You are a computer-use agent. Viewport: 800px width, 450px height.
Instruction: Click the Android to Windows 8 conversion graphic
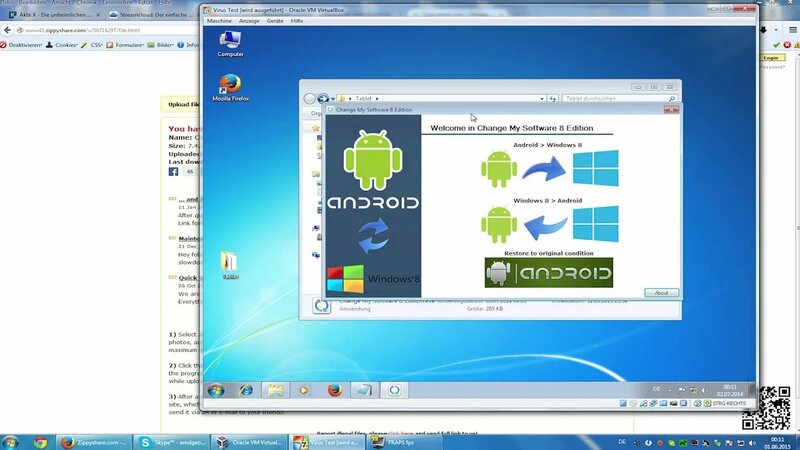549,168
